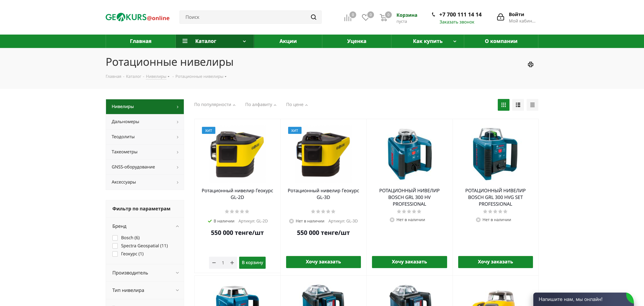Image resolution: width=644 pixels, height=306 pixels.
Task: Rate BOSCH GRL 300 HVG SET stars
Action: (495, 212)
